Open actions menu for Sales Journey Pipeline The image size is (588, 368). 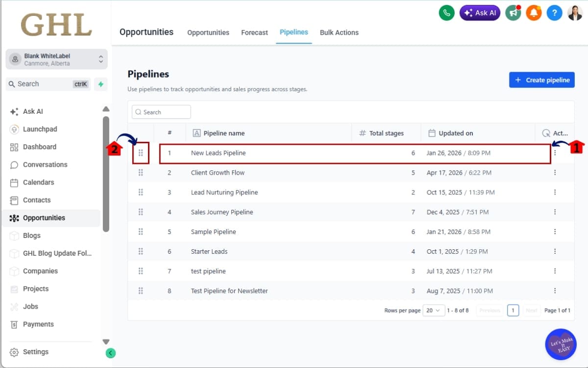coord(555,212)
